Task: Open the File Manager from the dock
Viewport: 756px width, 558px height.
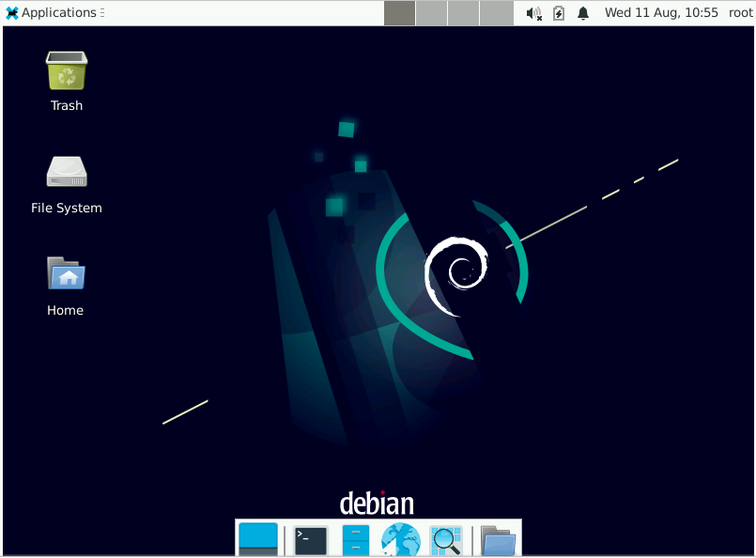Action: (356, 540)
